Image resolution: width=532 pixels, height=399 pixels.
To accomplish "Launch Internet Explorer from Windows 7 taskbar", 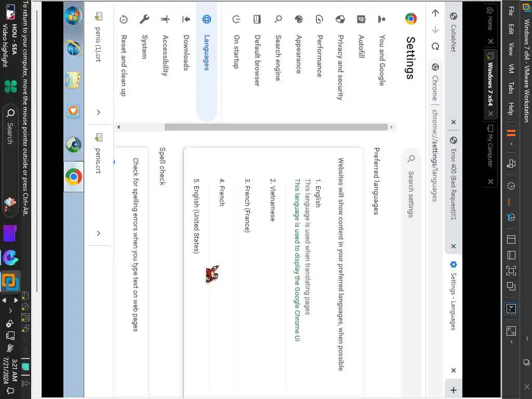I will click(x=74, y=48).
